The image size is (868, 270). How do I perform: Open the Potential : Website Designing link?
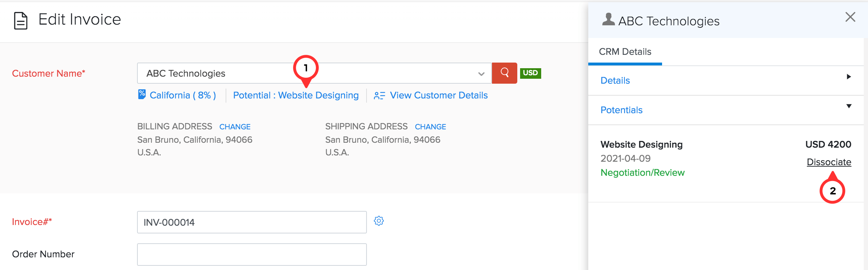tap(296, 95)
